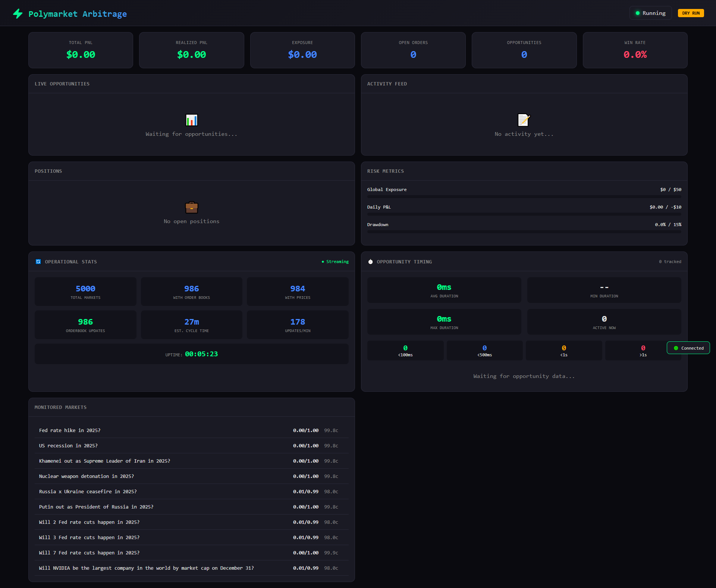Click the Polymarket Arbitrage title
The width and height of the screenshot is (716, 588).
pyautogui.click(x=78, y=14)
